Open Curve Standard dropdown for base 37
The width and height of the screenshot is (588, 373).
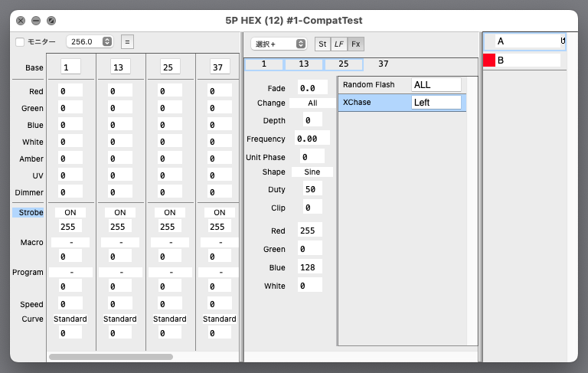[x=219, y=319]
